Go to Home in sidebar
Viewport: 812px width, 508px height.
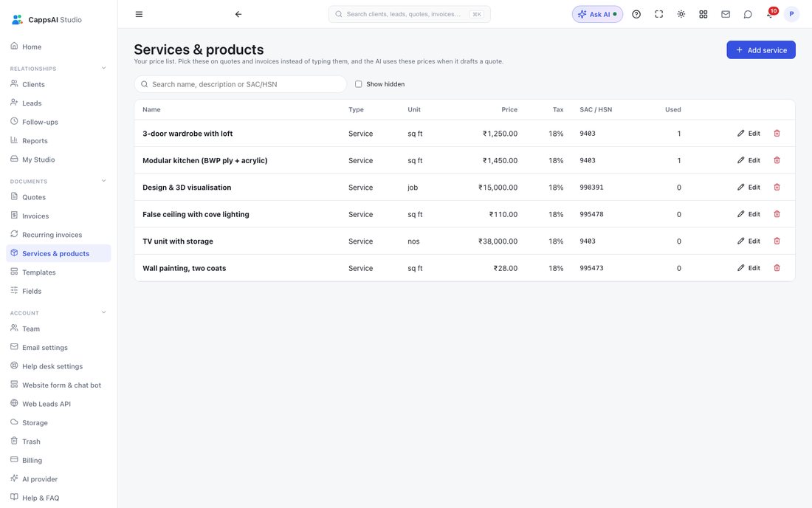click(x=58, y=47)
